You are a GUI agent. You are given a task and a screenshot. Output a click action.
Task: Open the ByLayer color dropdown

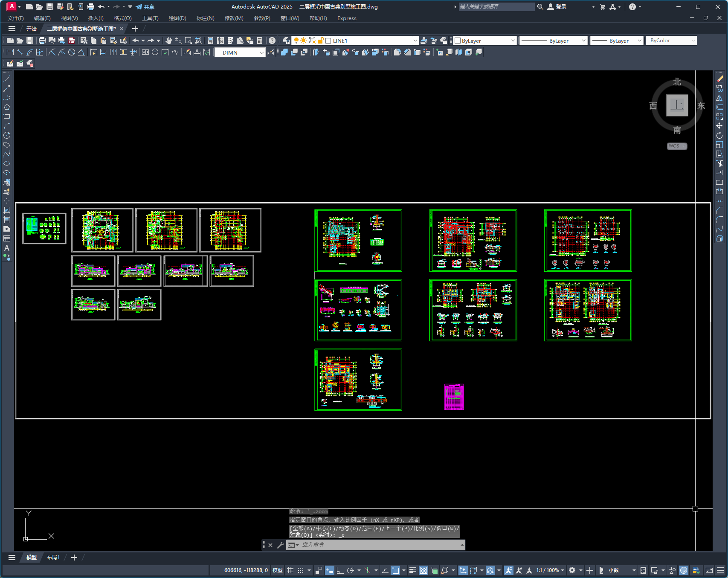coord(485,41)
